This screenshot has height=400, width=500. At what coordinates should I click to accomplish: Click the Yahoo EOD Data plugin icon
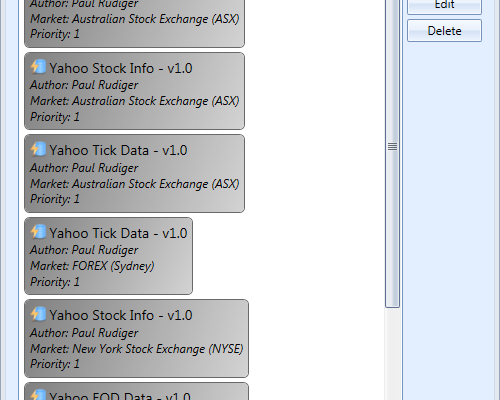[38, 394]
